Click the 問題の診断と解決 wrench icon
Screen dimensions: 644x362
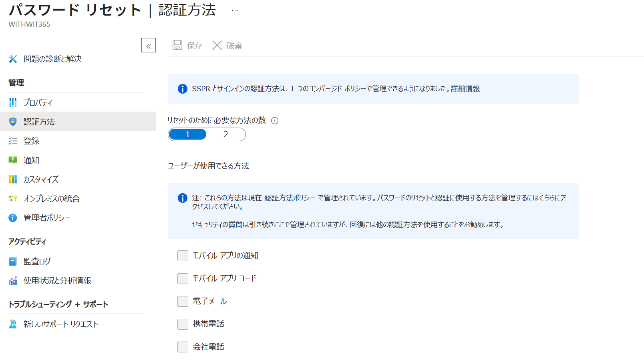(x=13, y=59)
